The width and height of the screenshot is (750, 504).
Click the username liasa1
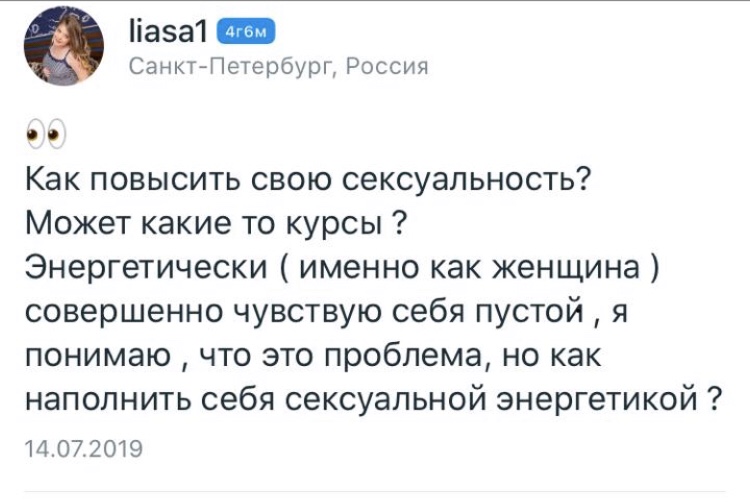pyautogui.click(x=168, y=33)
